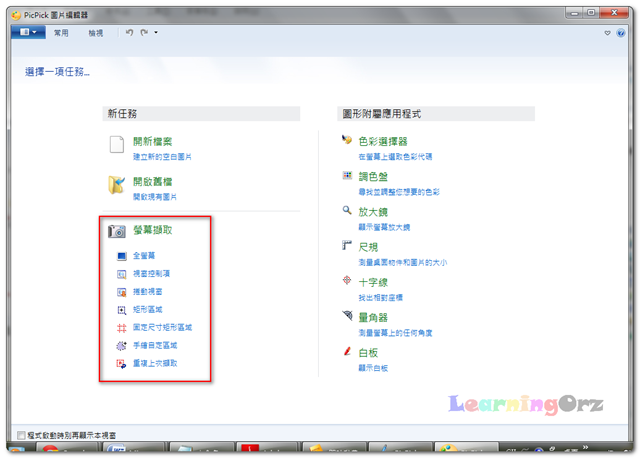Click the camera icon beside 螢幕擷取
Image resolution: width=640 pixels, height=458 pixels.
117,231
